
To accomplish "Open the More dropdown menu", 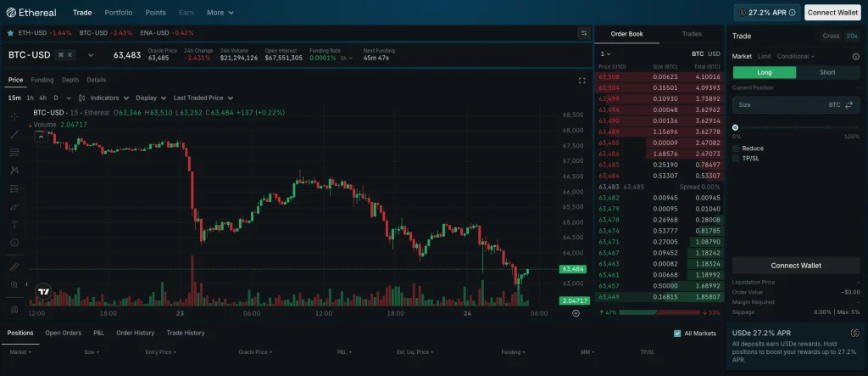I will coord(220,12).
